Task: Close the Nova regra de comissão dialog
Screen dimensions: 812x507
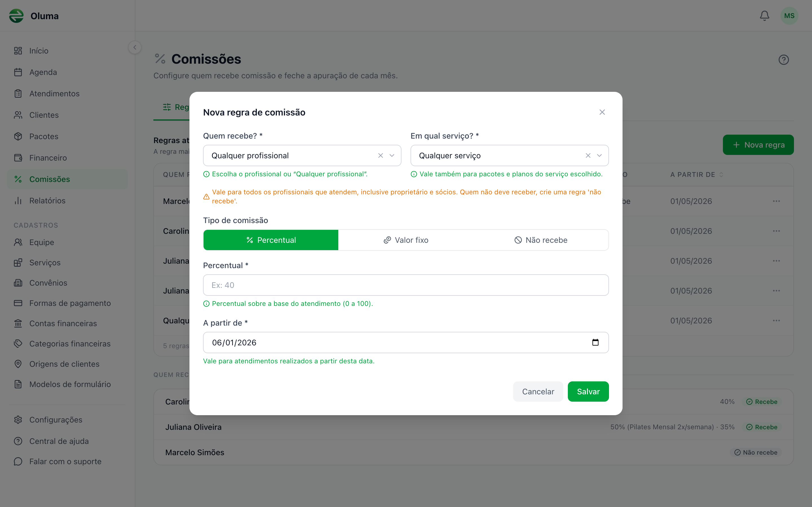Action: [x=602, y=112]
